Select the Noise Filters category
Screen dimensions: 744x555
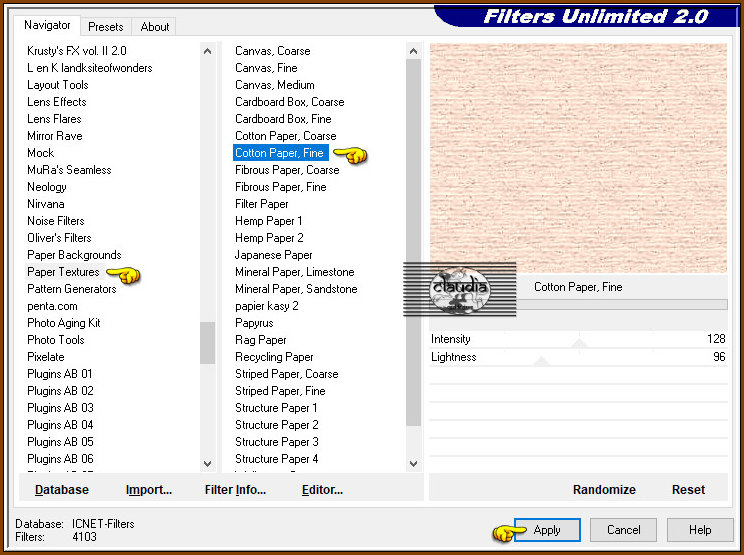(x=56, y=221)
